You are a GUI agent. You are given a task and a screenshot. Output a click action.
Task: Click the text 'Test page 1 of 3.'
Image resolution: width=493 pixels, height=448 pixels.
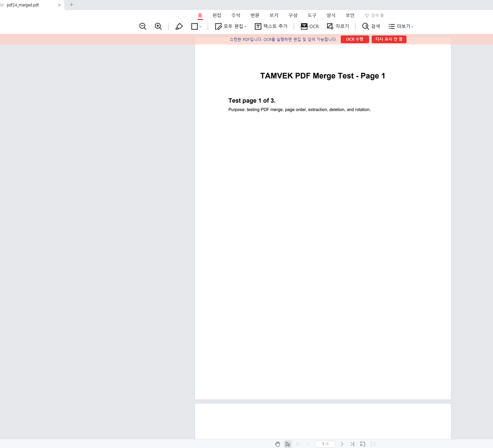[252, 101]
